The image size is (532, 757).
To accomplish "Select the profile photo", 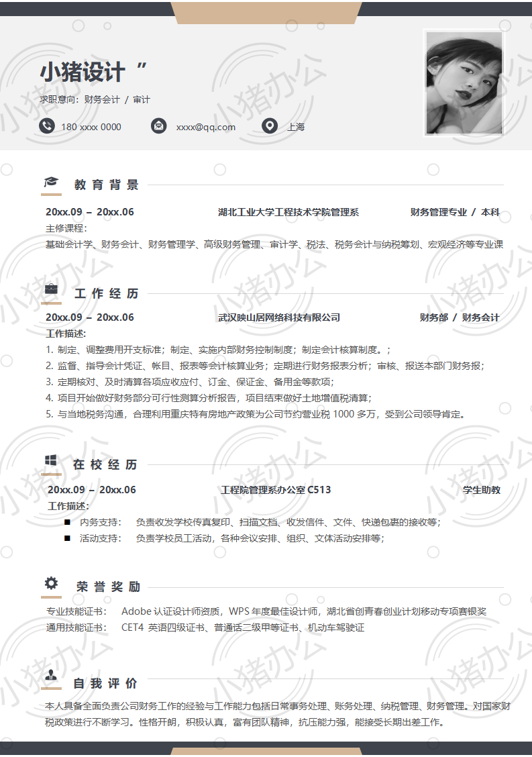I will click(464, 83).
